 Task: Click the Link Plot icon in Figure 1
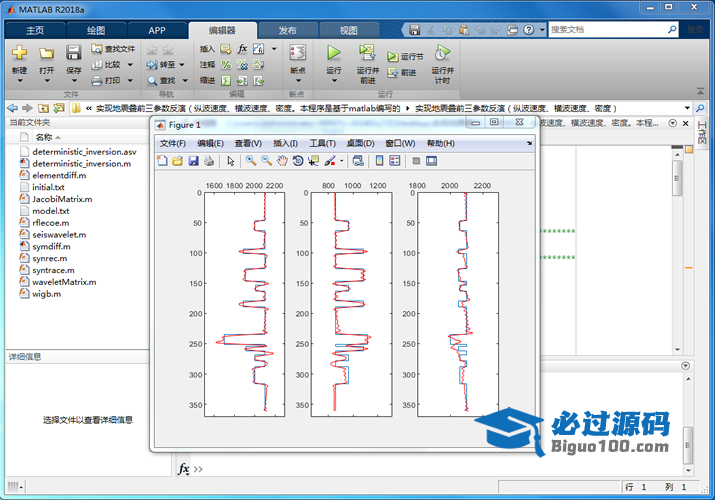pyautogui.click(x=358, y=160)
